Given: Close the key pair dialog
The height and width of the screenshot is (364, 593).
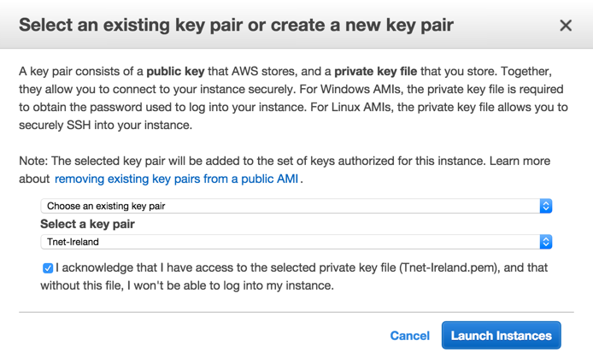Looking at the screenshot, I should [566, 26].
